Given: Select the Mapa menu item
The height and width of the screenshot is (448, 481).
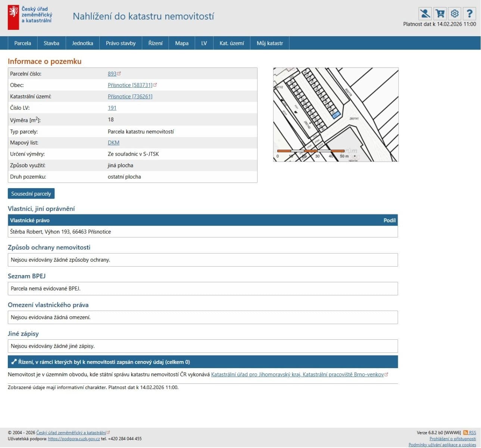Looking at the screenshot, I should point(182,43).
